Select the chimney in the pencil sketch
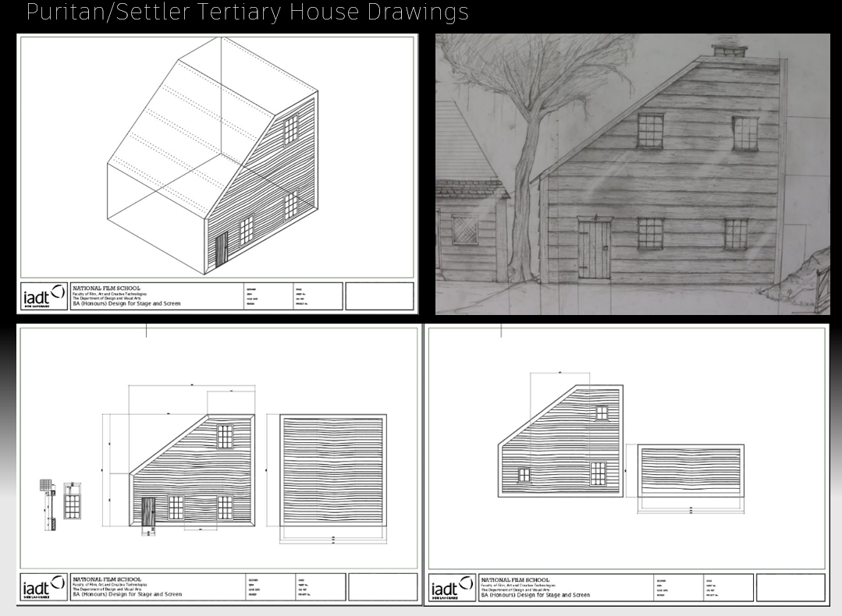Image resolution: width=842 pixels, height=616 pixels. [x=729, y=51]
